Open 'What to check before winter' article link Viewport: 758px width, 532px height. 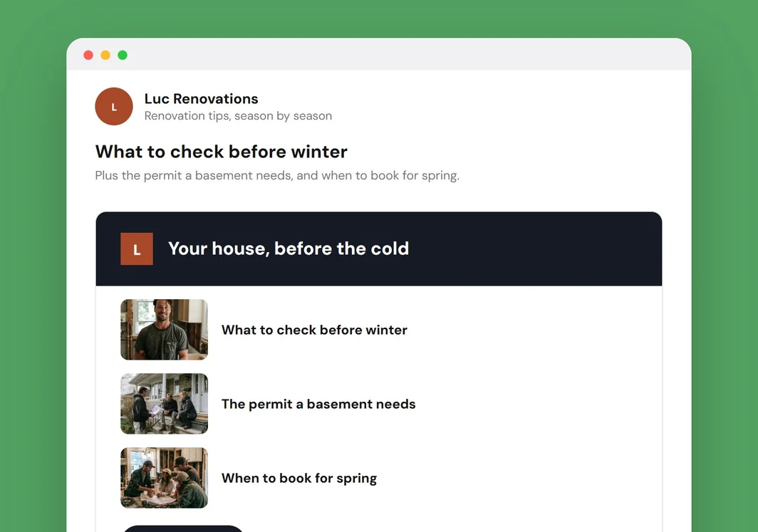coord(314,330)
